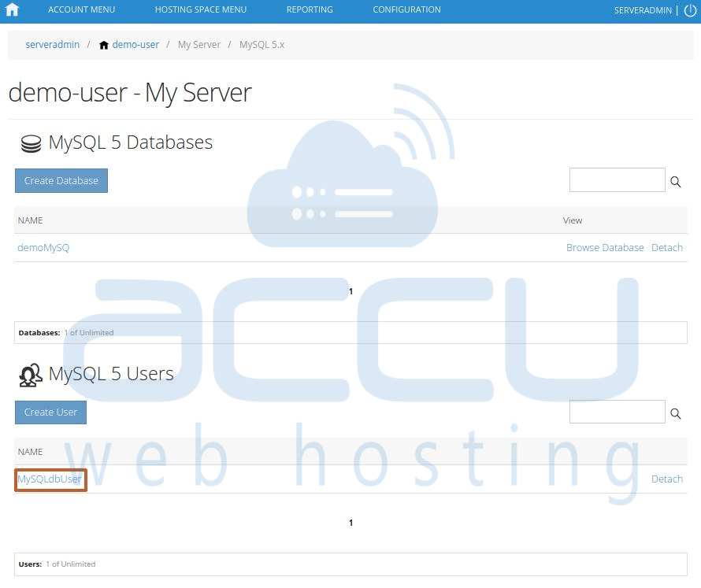701x588 pixels.
Task: Click the users icon beside MySQL 5 Users heading
Action: 30,375
